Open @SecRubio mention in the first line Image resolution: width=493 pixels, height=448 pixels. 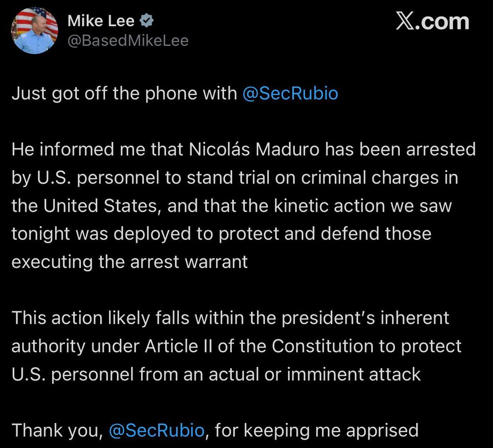pos(290,93)
